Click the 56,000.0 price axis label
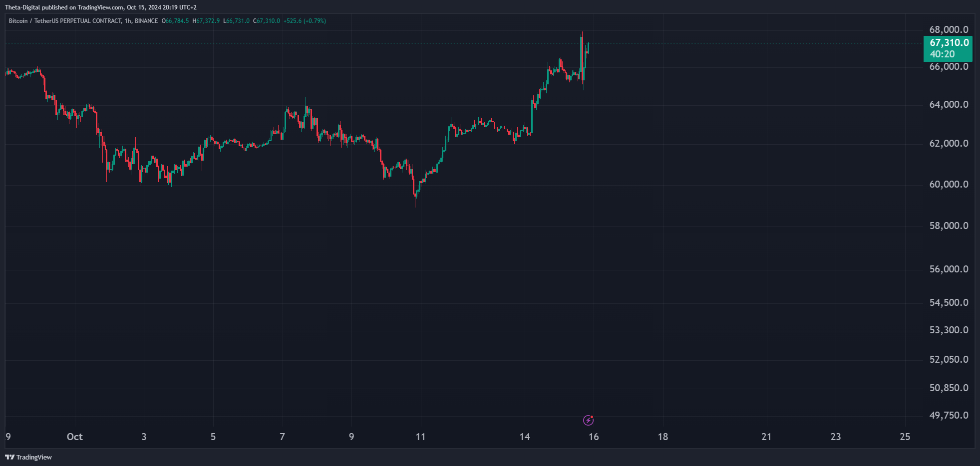Screen dimensions: 980x466 949,269
